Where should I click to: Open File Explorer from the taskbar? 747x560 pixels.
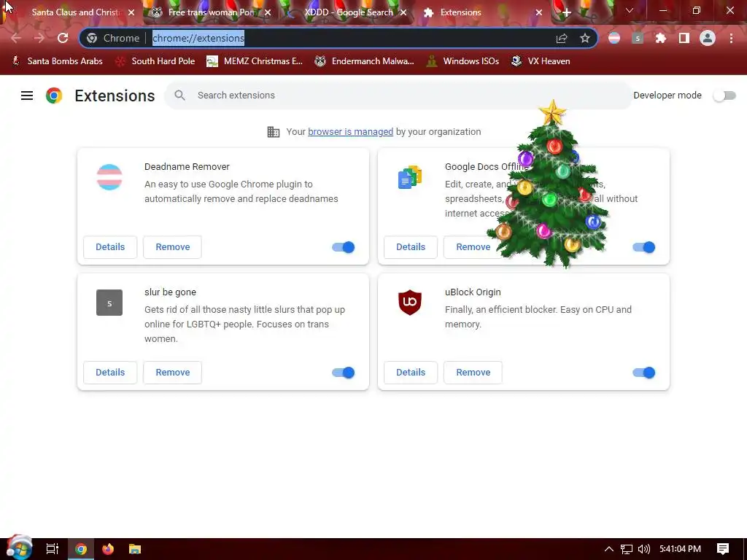click(135, 549)
